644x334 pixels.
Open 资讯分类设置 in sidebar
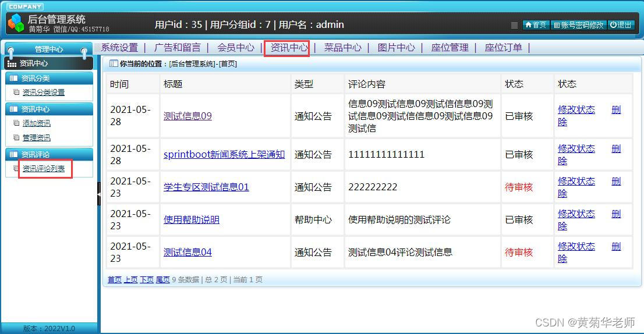44,93
